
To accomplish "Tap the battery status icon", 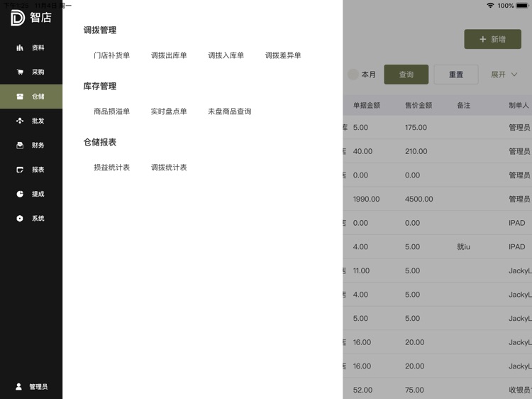I will coord(523,6).
